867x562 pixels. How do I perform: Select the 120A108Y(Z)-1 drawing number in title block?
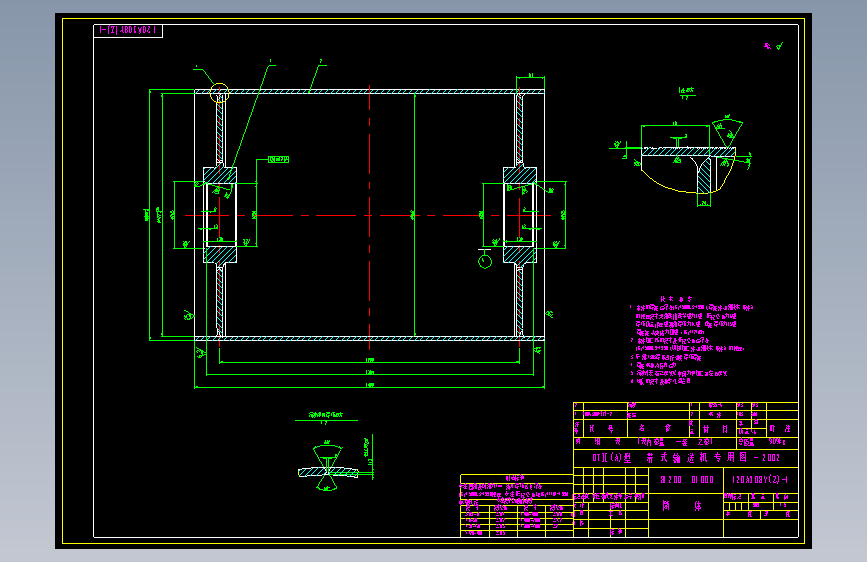point(760,480)
